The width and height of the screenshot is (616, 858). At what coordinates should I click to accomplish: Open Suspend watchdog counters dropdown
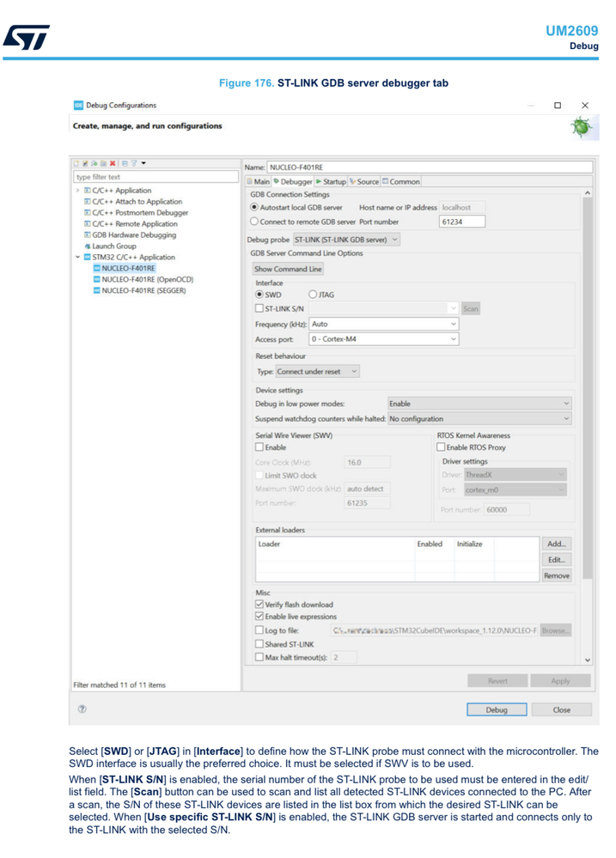pyautogui.click(x=479, y=419)
